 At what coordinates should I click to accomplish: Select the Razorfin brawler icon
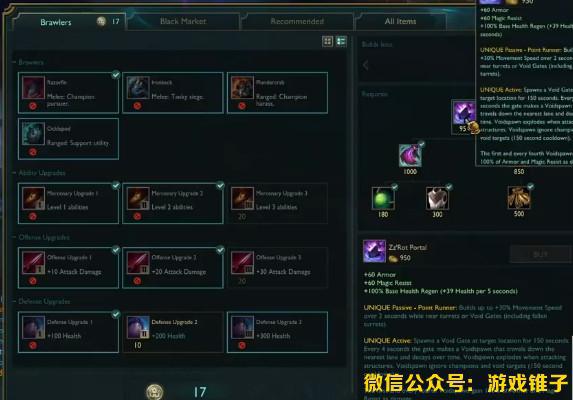click(x=33, y=87)
